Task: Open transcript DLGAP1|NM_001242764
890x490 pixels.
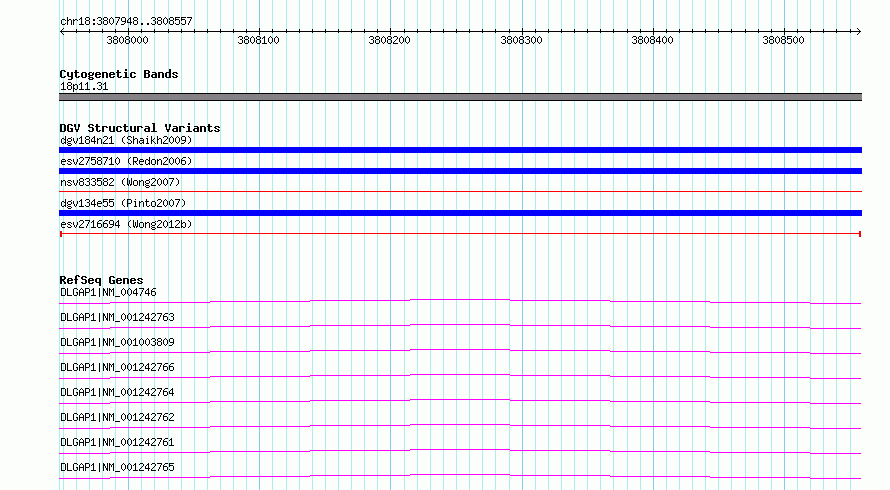Action: click(117, 392)
